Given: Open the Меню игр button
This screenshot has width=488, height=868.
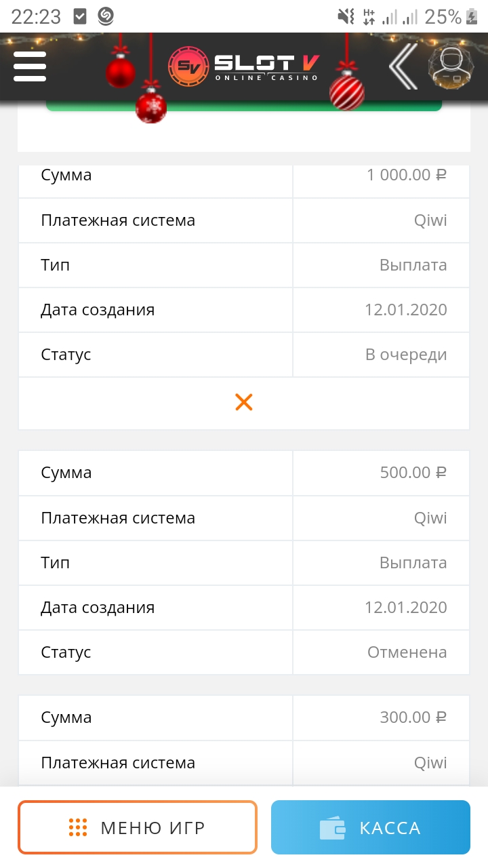Looking at the screenshot, I should 138,827.
